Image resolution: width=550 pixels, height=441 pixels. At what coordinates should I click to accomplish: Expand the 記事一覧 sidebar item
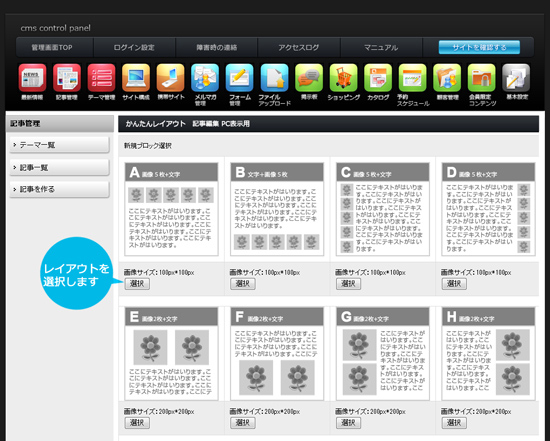[x=59, y=167]
